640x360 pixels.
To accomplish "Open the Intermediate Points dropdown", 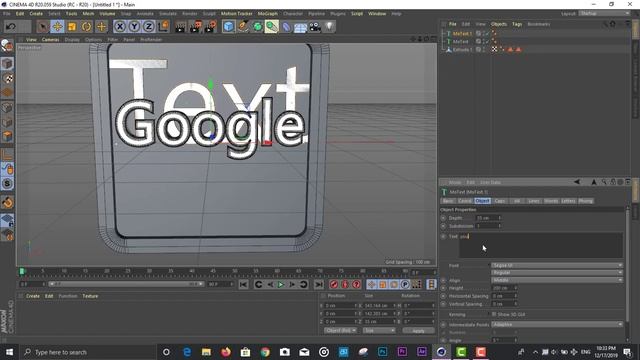I will pyautogui.click(x=557, y=324).
